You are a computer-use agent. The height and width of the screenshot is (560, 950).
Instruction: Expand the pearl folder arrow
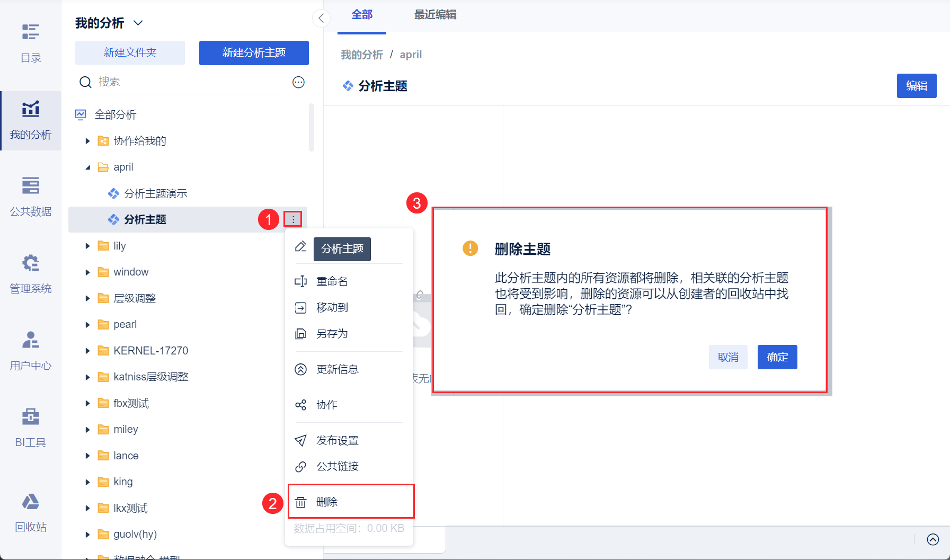point(88,325)
